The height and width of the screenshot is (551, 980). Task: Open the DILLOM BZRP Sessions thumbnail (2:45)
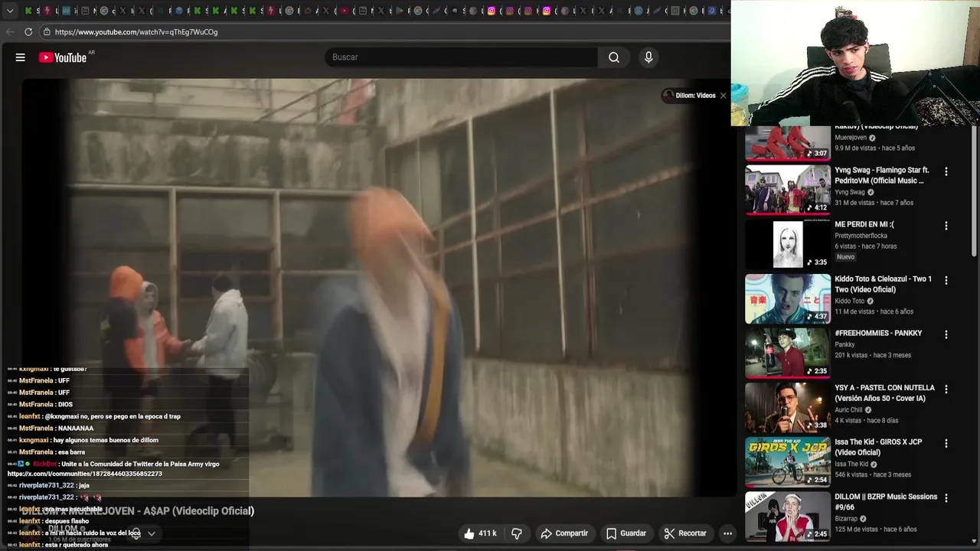pos(788,516)
